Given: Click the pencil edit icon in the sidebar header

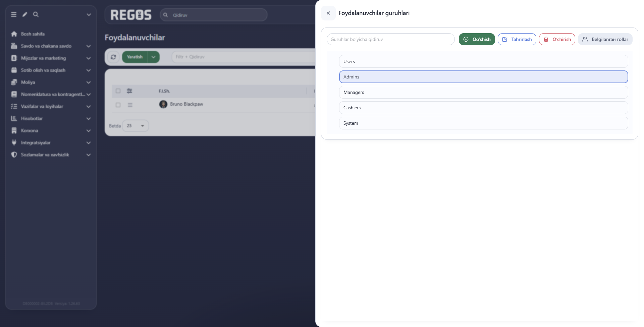Looking at the screenshot, I should coord(25,14).
